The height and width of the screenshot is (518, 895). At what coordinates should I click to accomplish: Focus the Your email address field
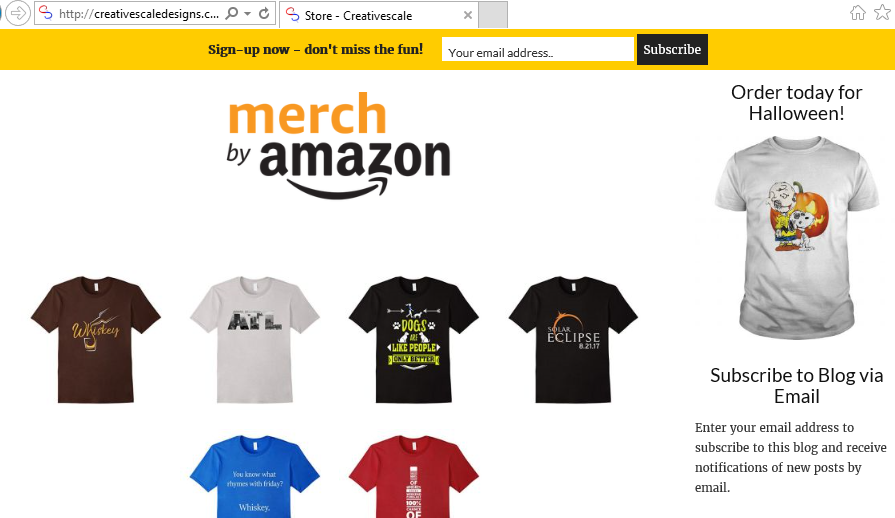pyautogui.click(x=538, y=50)
